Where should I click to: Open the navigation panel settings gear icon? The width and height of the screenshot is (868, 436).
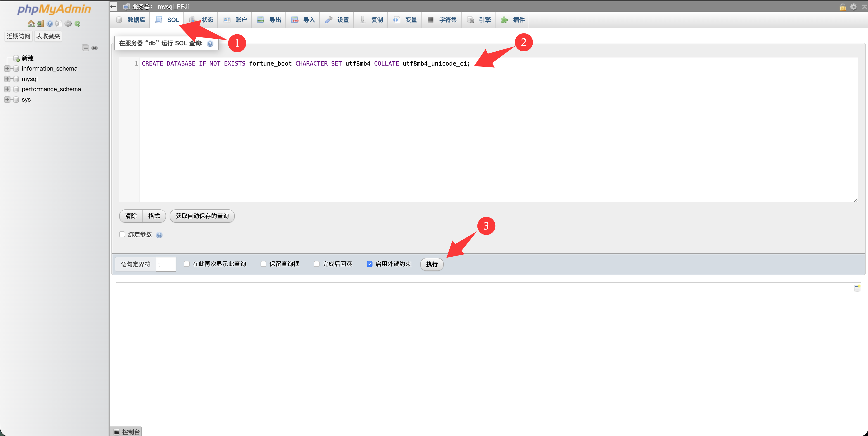click(68, 24)
